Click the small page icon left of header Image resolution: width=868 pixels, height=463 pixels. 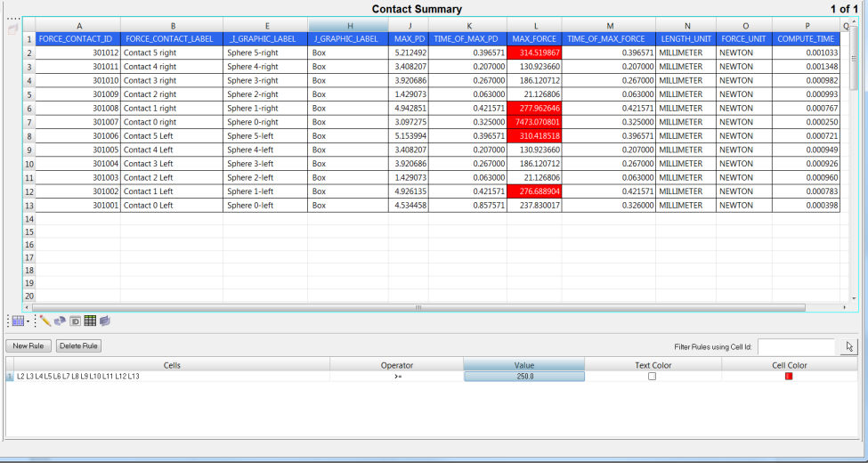[13, 28]
